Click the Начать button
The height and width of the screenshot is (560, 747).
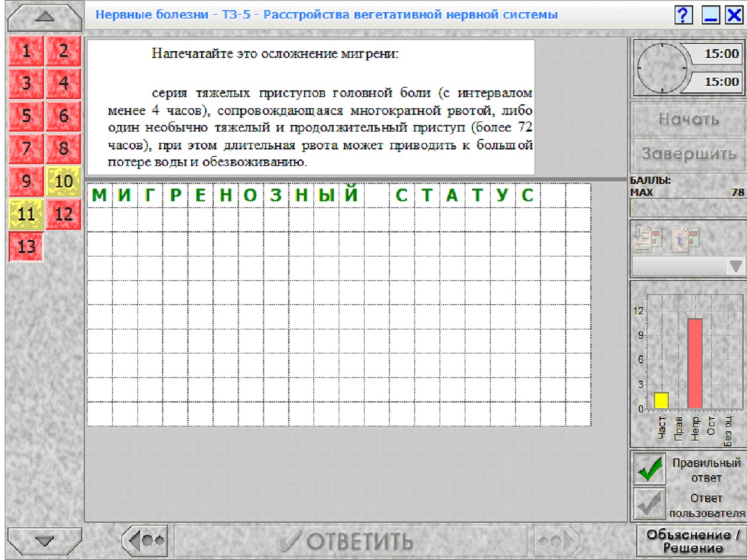689,119
